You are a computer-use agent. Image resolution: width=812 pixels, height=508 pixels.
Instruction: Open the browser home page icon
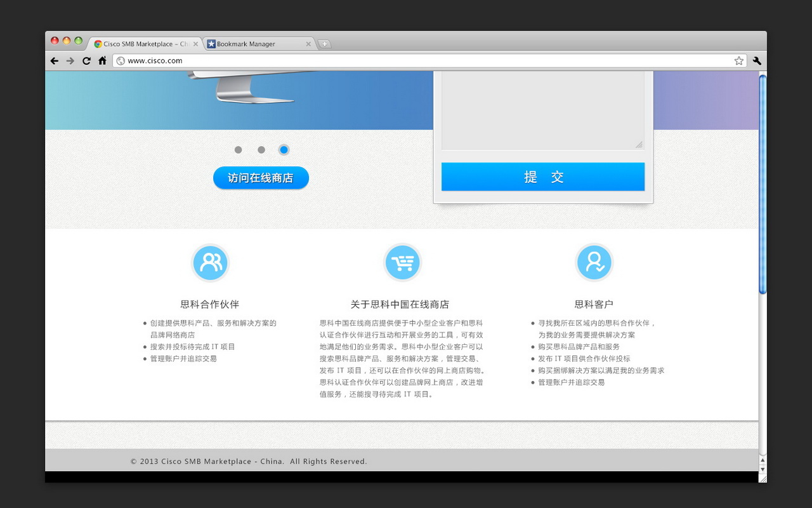pos(102,61)
